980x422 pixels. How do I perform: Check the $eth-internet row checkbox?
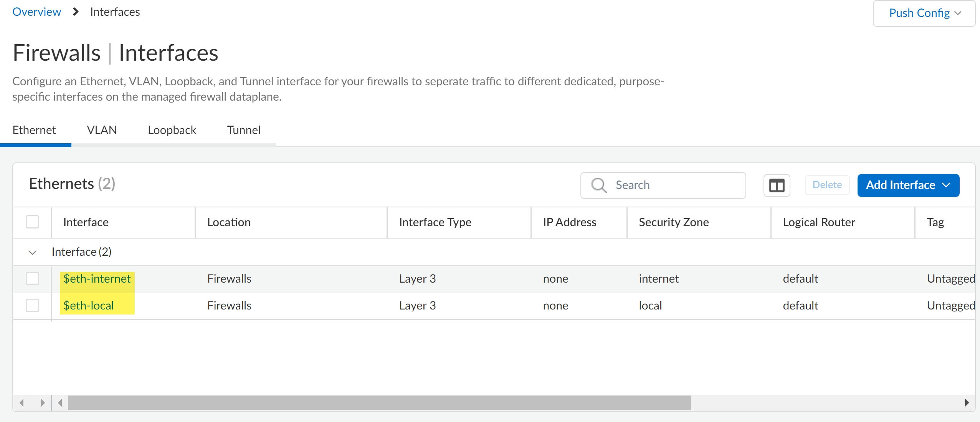32,278
